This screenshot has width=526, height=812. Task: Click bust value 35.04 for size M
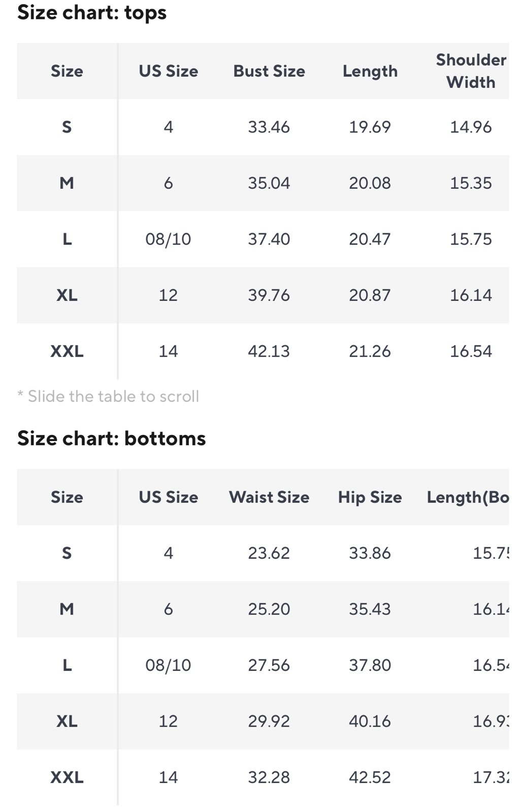[269, 183]
